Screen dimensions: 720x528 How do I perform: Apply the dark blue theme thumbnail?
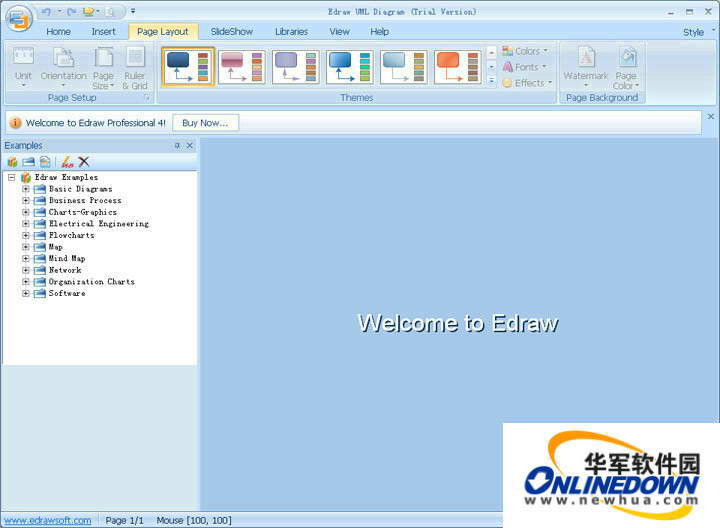(188, 67)
